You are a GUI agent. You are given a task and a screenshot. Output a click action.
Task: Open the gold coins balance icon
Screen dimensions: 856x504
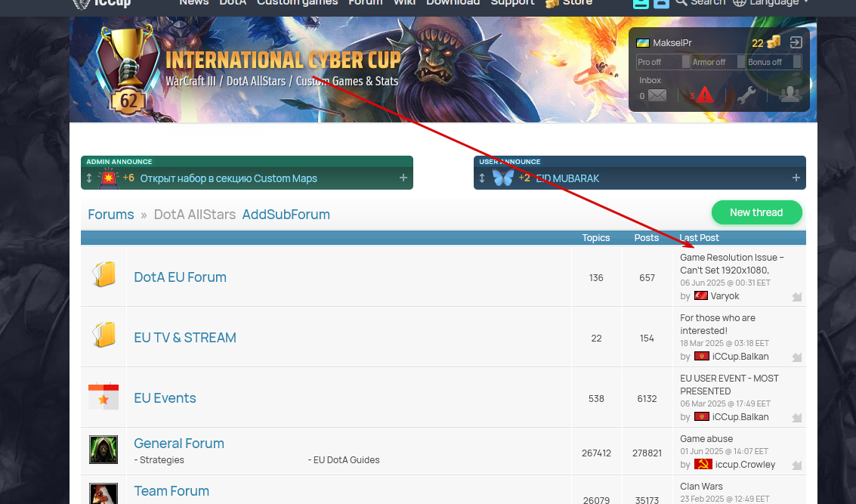click(774, 42)
